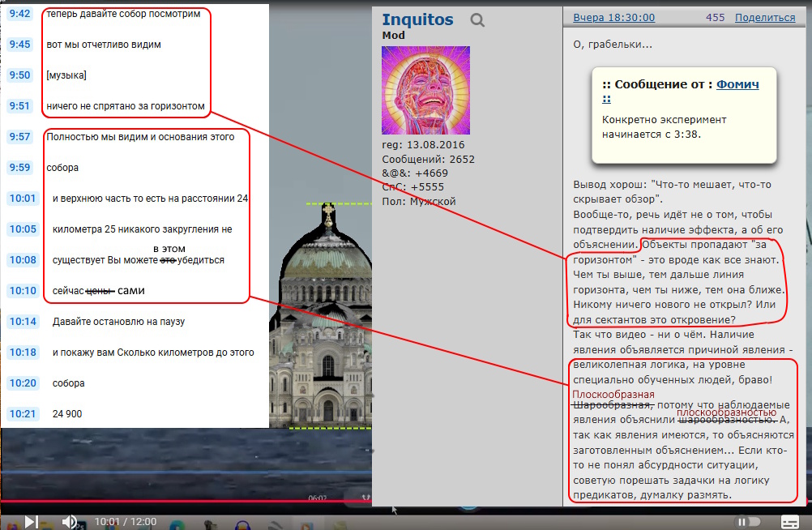The height and width of the screenshot is (530, 812).
Task: Jump to transcript timestamp 10:20
Action: coord(23,383)
